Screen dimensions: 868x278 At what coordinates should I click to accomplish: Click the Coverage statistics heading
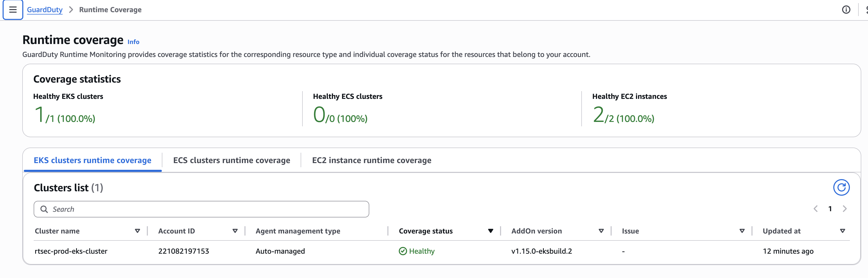point(77,79)
